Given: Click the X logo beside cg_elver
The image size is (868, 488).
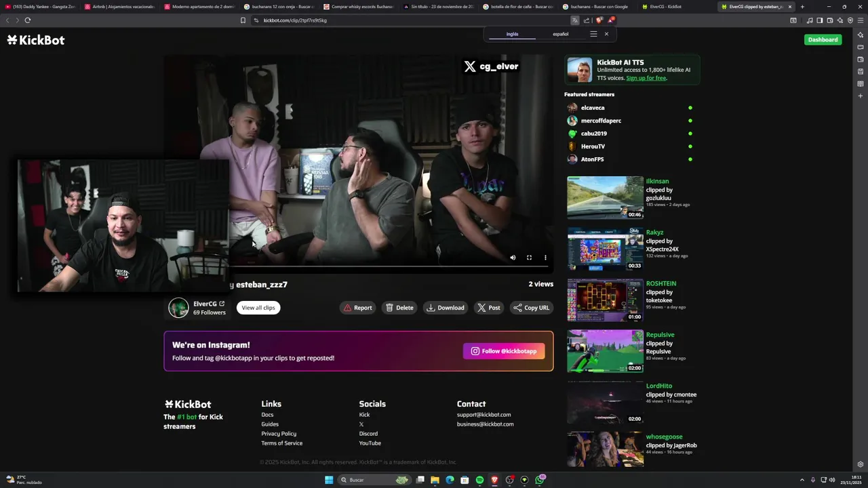Looking at the screenshot, I should pos(470,66).
